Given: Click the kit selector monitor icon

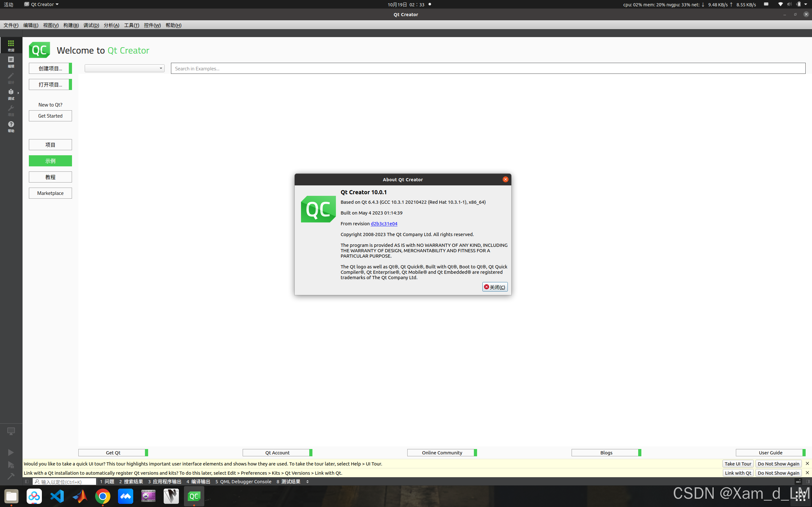Looking at the screenshot, I should 11,431.
